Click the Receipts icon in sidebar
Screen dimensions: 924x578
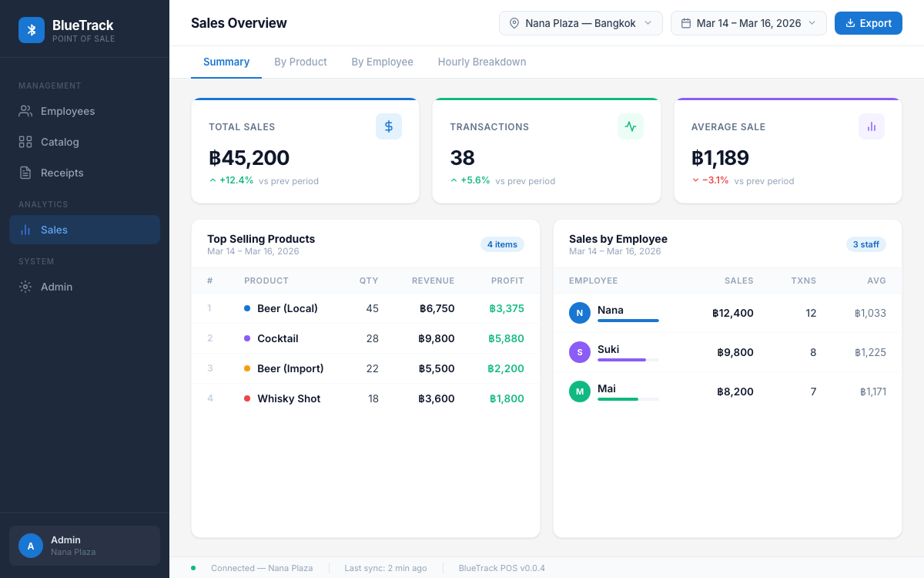25,173
